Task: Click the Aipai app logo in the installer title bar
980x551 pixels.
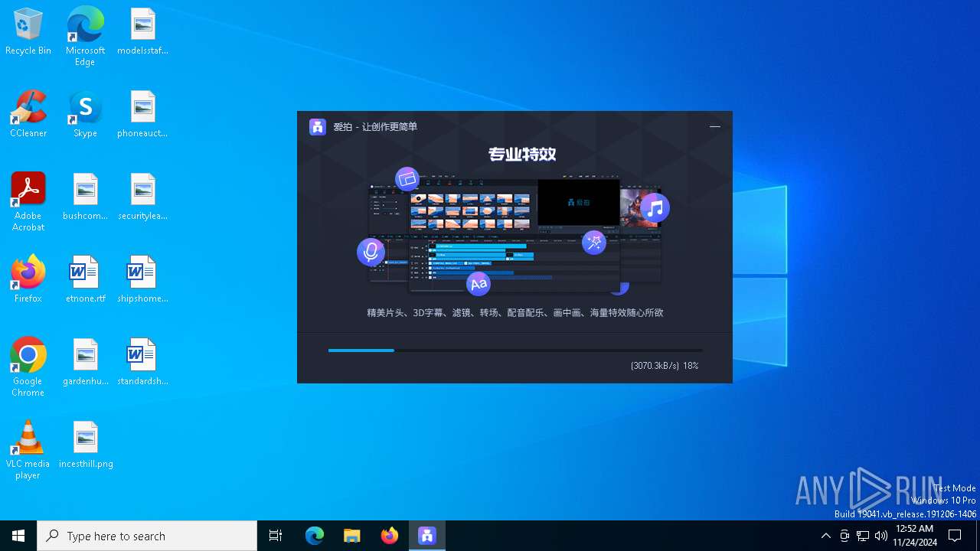Action: point(318,127)
